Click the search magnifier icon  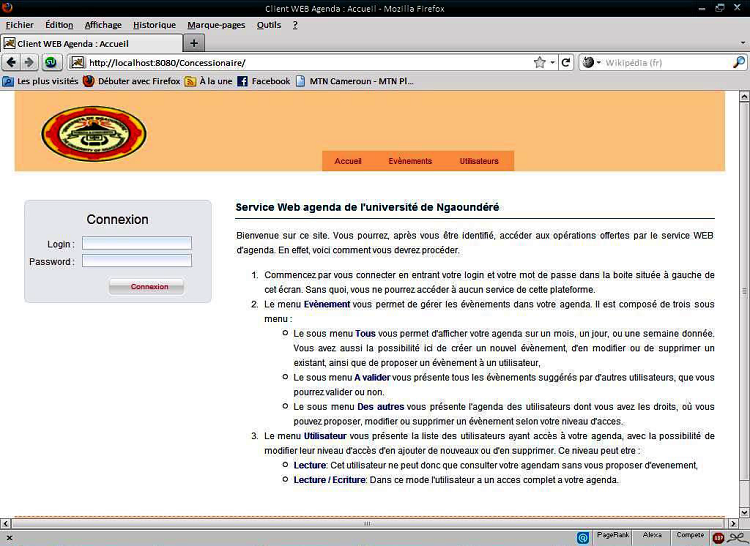pos(739,62)
